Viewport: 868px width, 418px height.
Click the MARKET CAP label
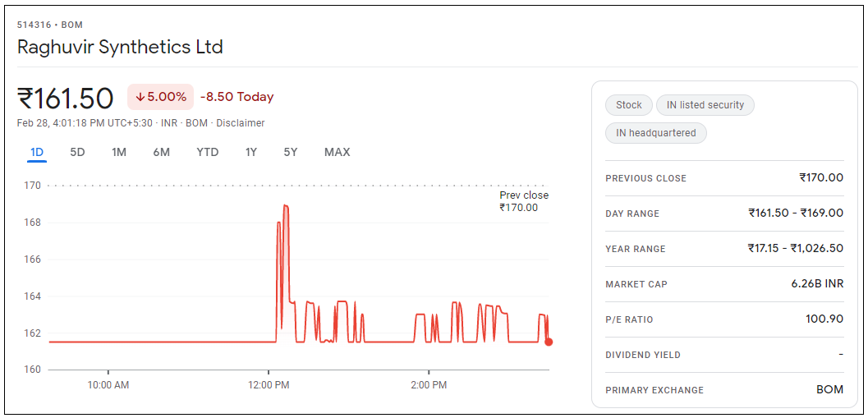[636, 284]
